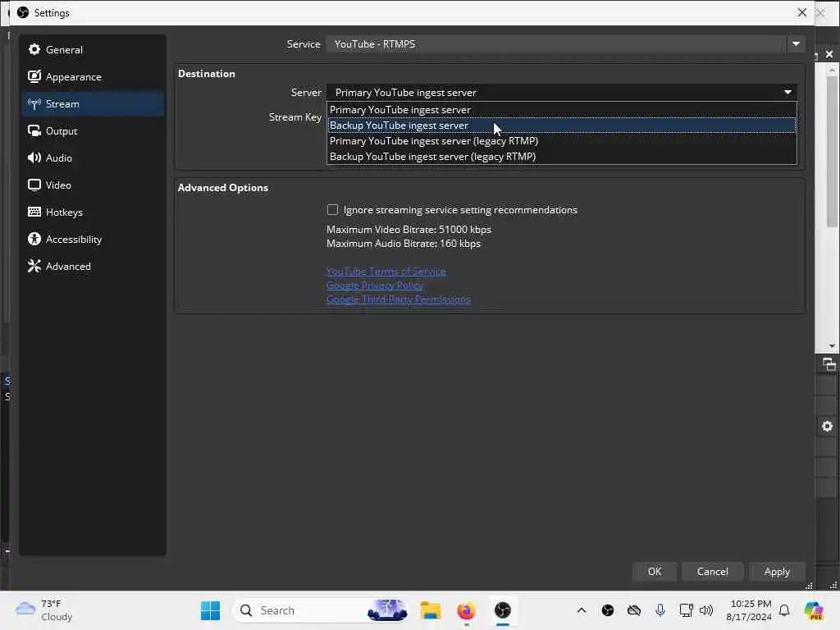Click the network tray icon
This screenshot has width=840, height=630.
(687, 610)
